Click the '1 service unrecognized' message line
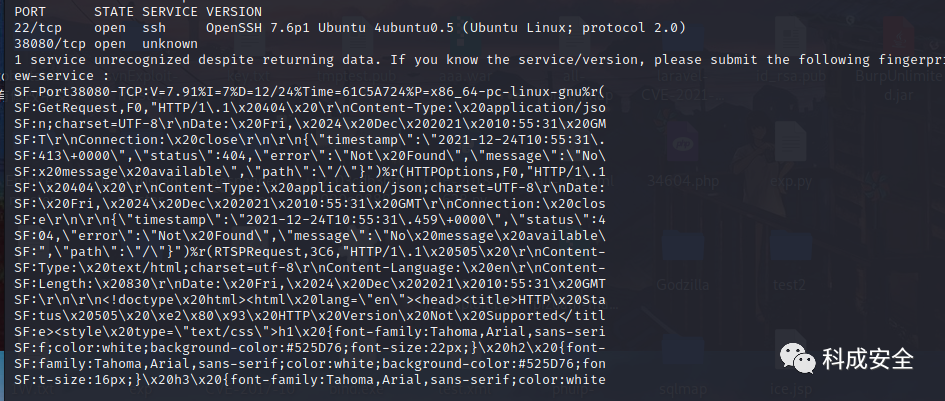The height and width of the screenshot is (401, 945). pos(480,60)
